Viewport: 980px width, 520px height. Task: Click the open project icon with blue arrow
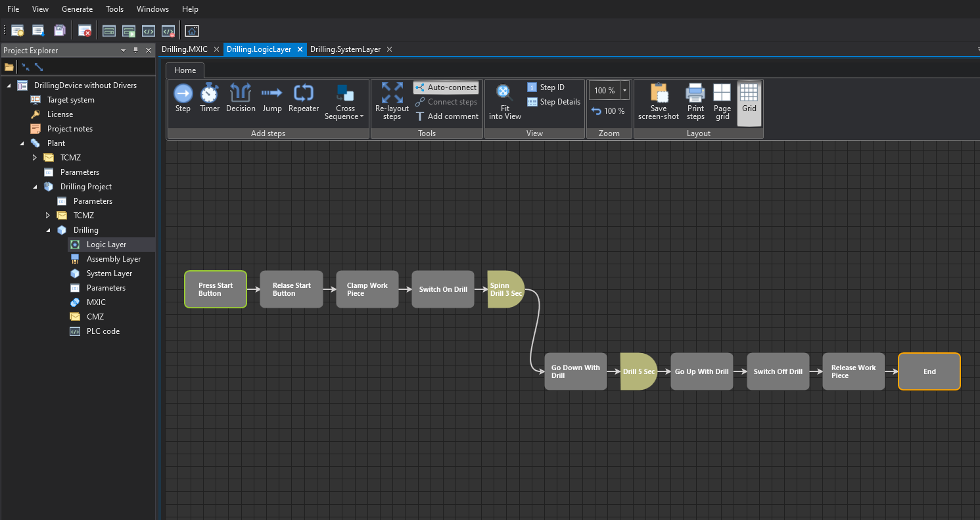pos(38,30)
